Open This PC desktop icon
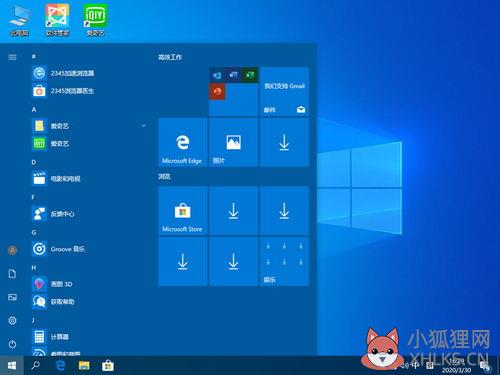 click(20, 20)
